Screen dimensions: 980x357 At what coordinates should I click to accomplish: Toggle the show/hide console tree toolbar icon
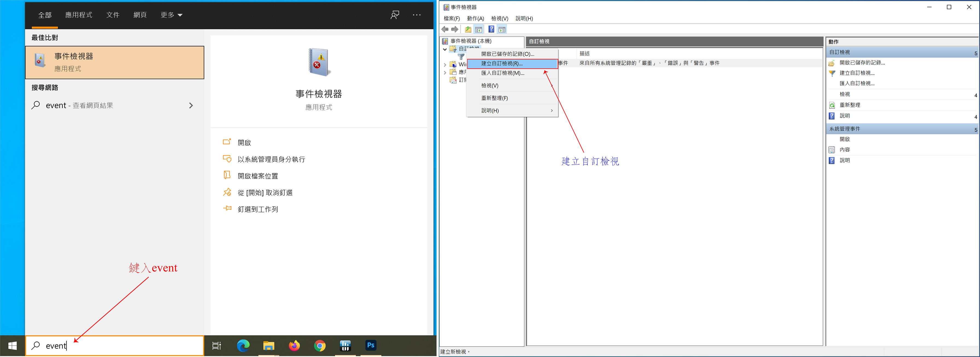click(x=479, y=29)
